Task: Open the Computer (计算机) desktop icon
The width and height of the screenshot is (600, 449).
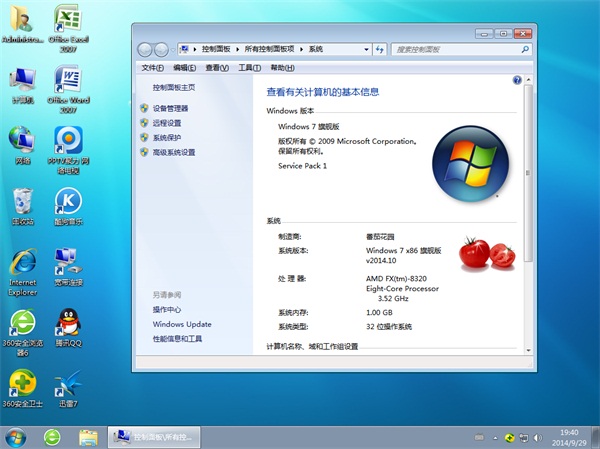Action: point(23,85)
